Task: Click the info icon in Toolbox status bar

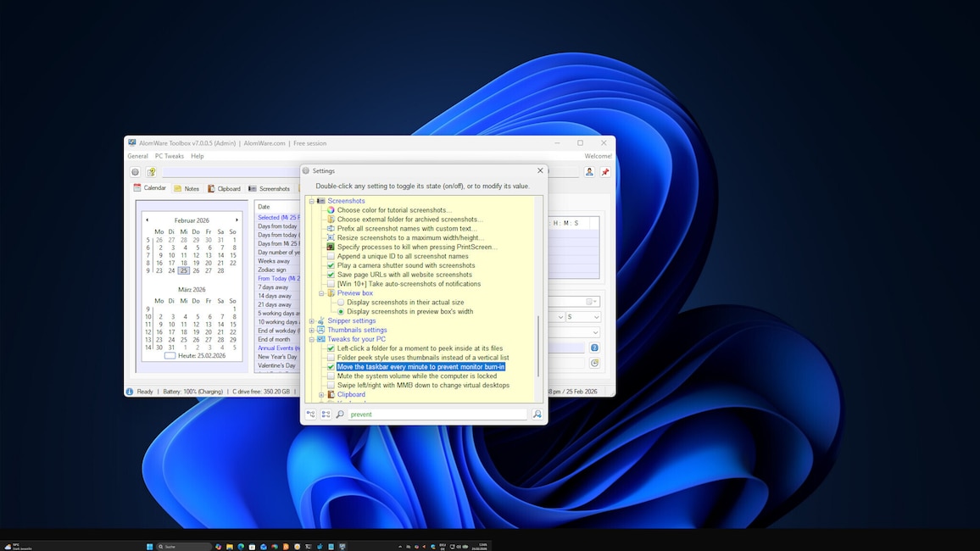Action: 130,392
